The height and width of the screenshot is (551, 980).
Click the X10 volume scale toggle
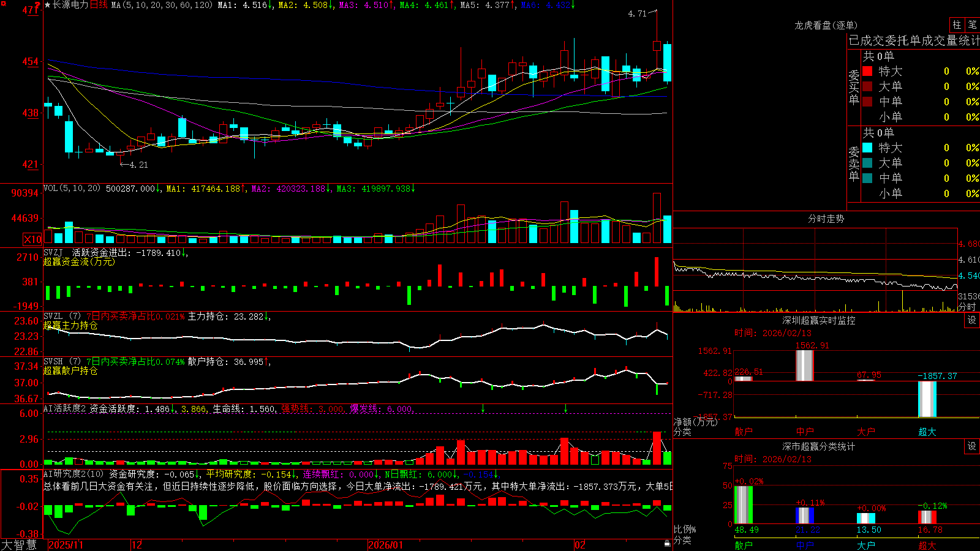click(x=32, y=239)
